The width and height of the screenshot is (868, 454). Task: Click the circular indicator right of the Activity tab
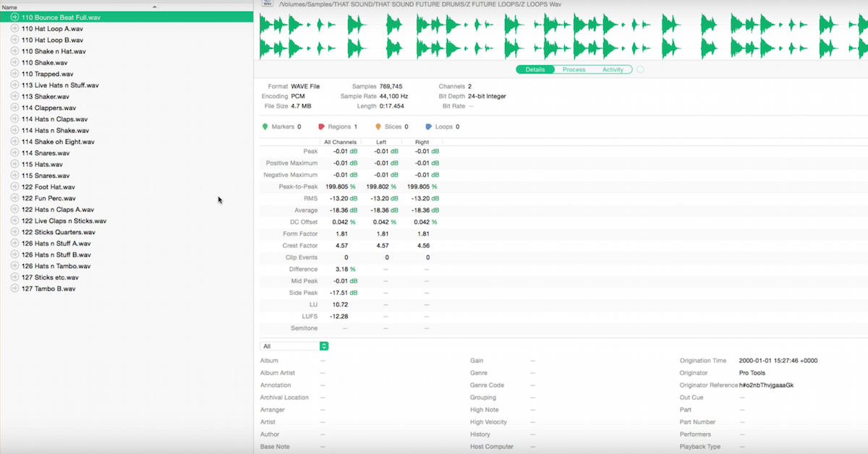coord(639,69)
